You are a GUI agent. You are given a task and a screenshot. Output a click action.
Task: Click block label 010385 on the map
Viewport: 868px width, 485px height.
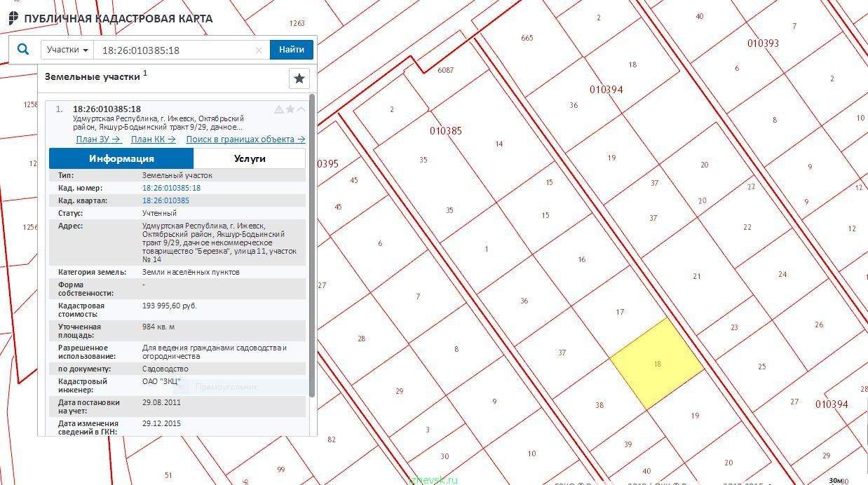(446, 131)
